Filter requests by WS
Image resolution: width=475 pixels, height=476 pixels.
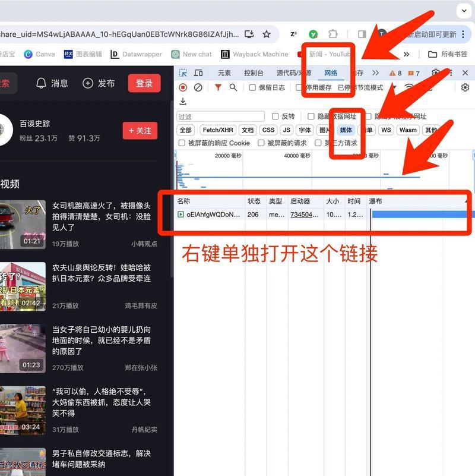pyautogui.click(x=386, y=130)
